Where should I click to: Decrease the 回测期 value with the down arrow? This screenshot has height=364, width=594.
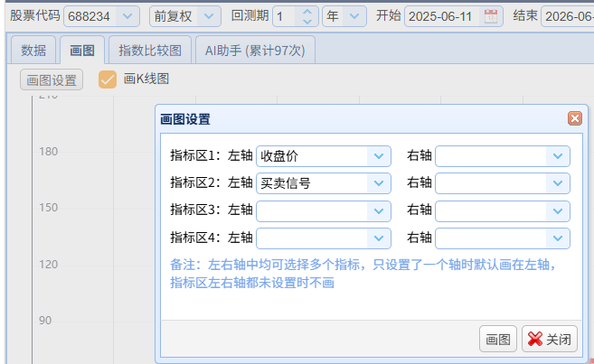click(x=307, y=21)
